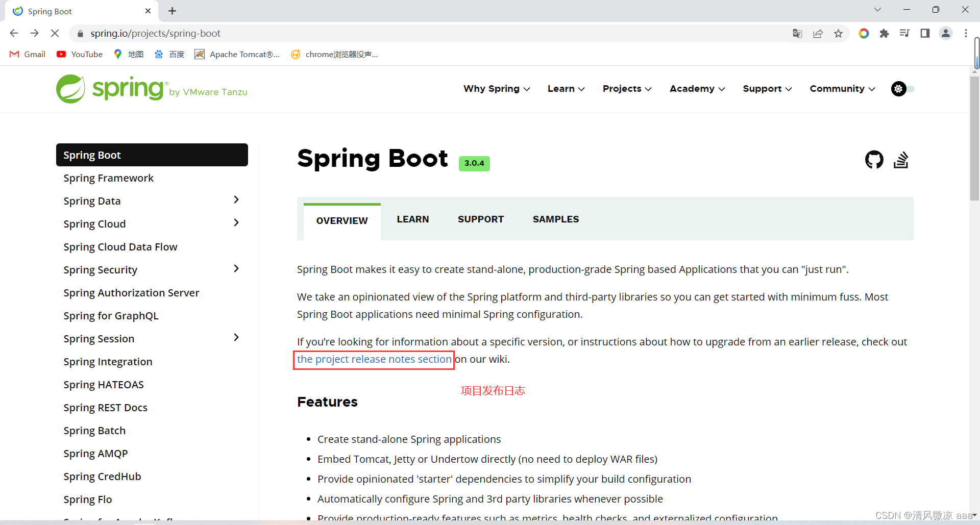Expand the Support dropdown menu
Image resolution: width=980 pixels, height=525 pixels.
pos(767,89)
